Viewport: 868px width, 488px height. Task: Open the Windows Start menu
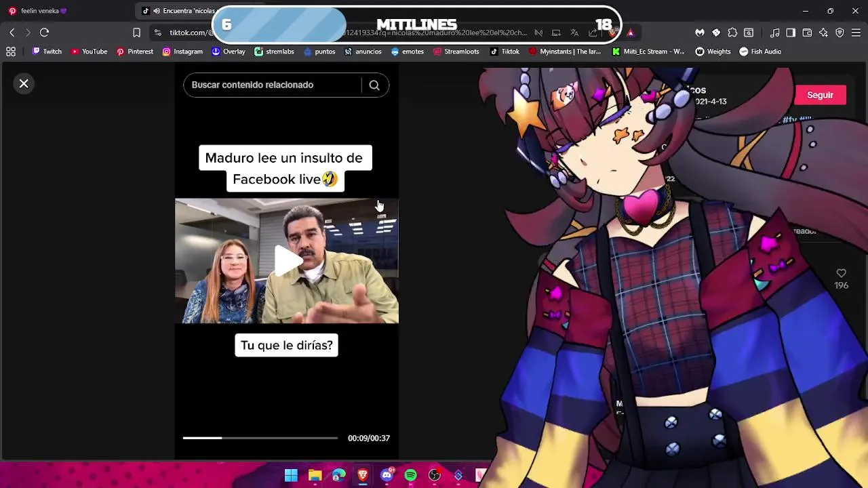pyautogui.click(x=291, y=475)
